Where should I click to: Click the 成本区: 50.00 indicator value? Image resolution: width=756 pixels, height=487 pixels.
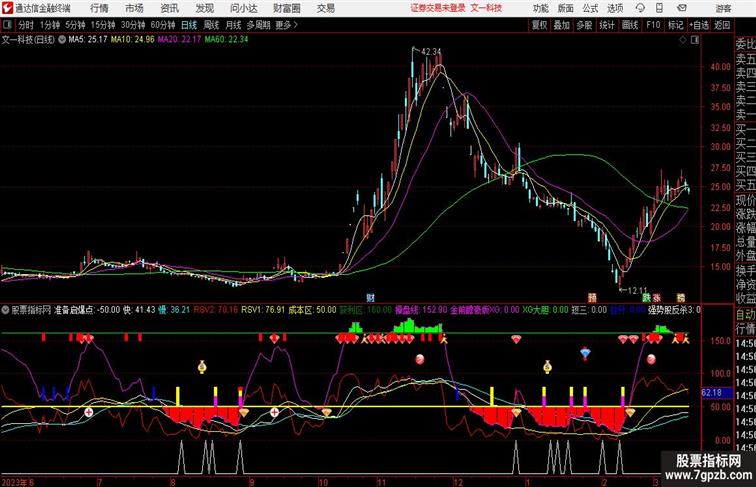tap(312, 310)
